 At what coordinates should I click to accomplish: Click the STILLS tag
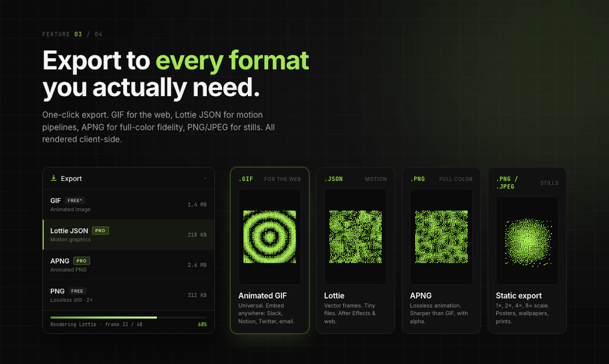point(549,183)
